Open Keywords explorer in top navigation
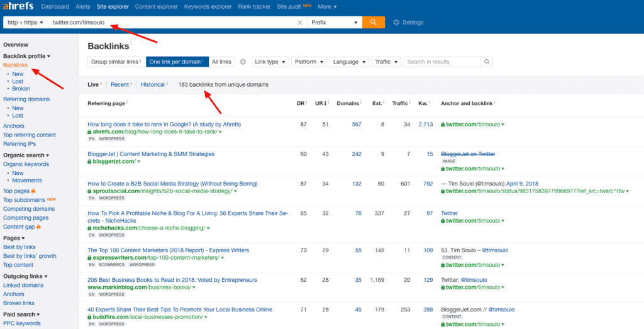 click(x=208, y=6)
